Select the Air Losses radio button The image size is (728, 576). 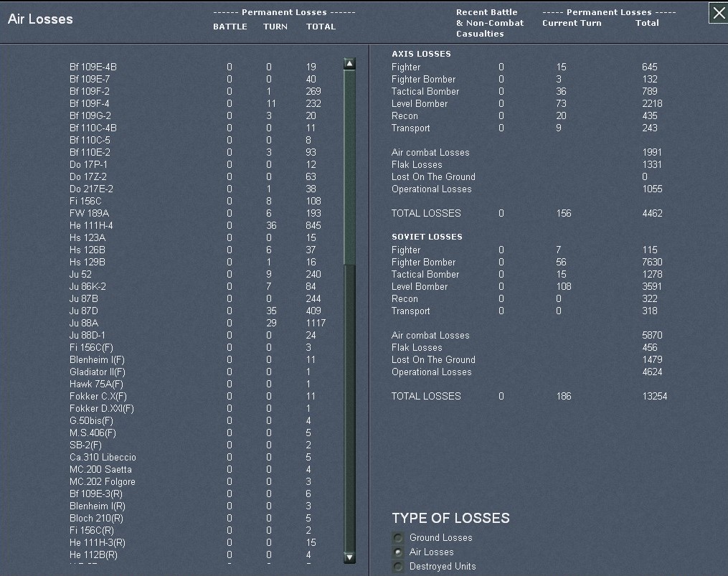pos(397,552)
